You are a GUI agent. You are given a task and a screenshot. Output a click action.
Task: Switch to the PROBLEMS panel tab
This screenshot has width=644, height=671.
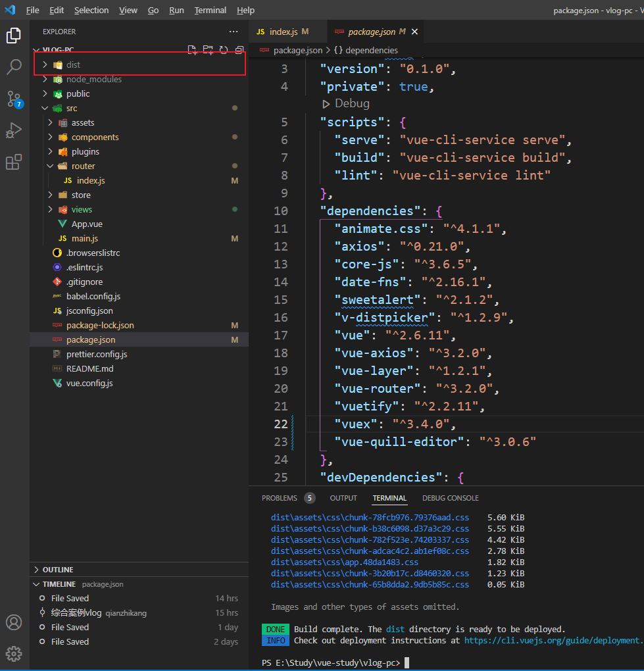280,498
